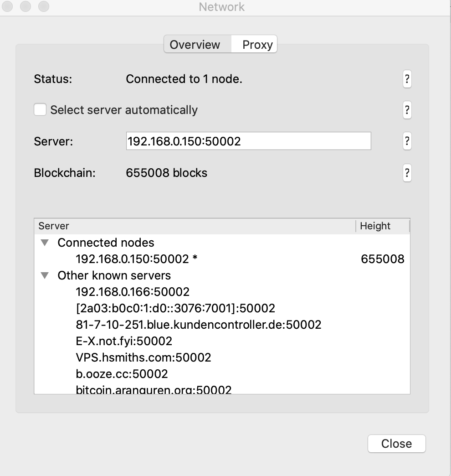
Task: Select the IPv6 server 2a03:b0c0 entry
Action: pos(175,308)
